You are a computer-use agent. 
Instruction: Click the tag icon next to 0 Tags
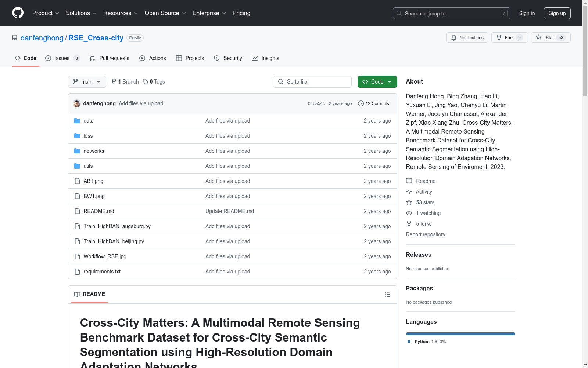tap(146, 82)
